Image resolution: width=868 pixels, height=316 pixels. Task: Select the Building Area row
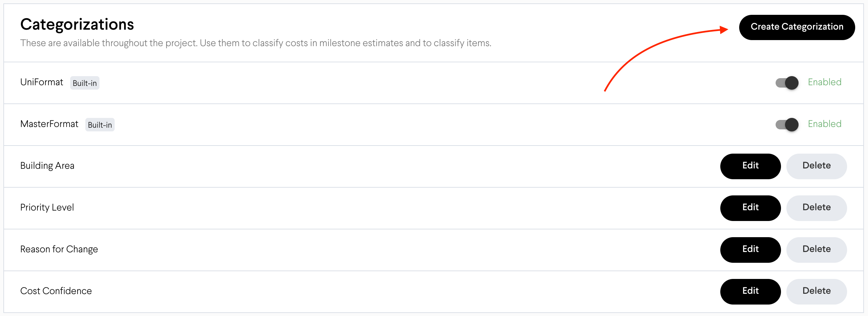pyautogui.click(x=47, y=165)
